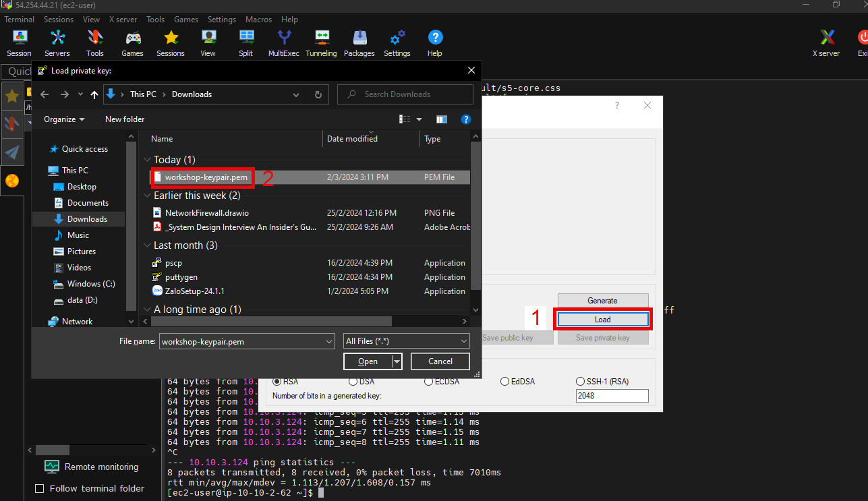Click the Load button in PuTTYgen
This screenshot has height=501, width=868.
pyautogui.click(x=603, y=320)
